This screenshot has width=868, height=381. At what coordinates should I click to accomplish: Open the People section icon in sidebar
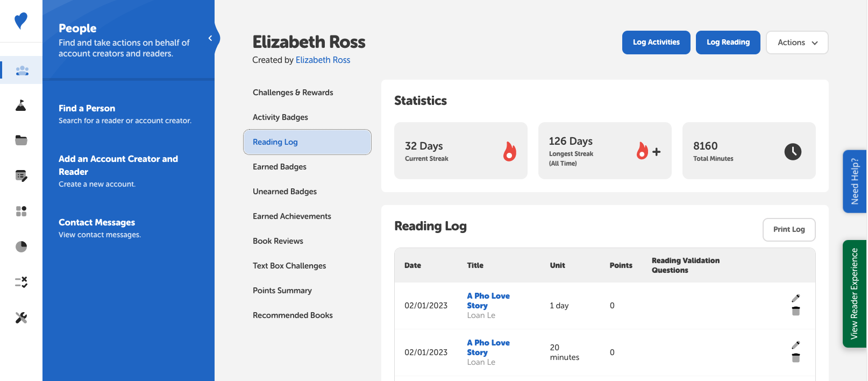pyautogui.click(x=22, y=70)
